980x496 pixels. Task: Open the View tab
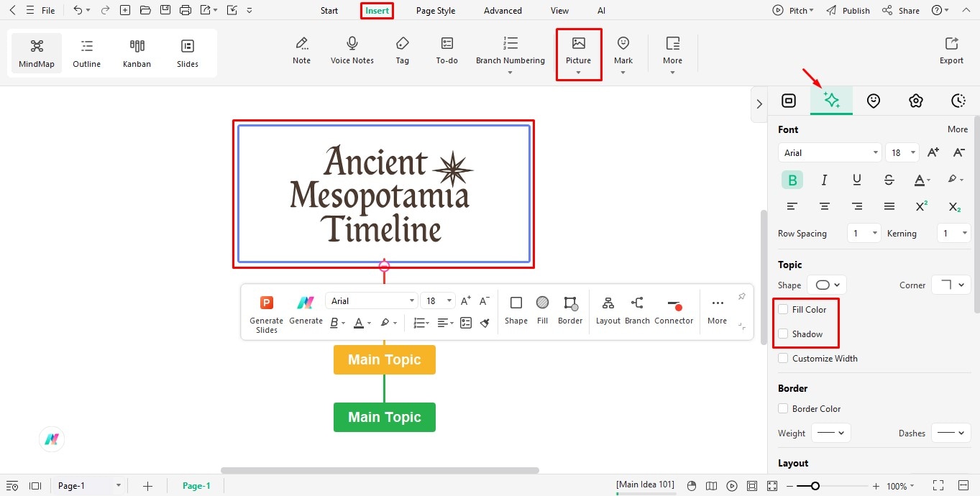tap(559, 11)
